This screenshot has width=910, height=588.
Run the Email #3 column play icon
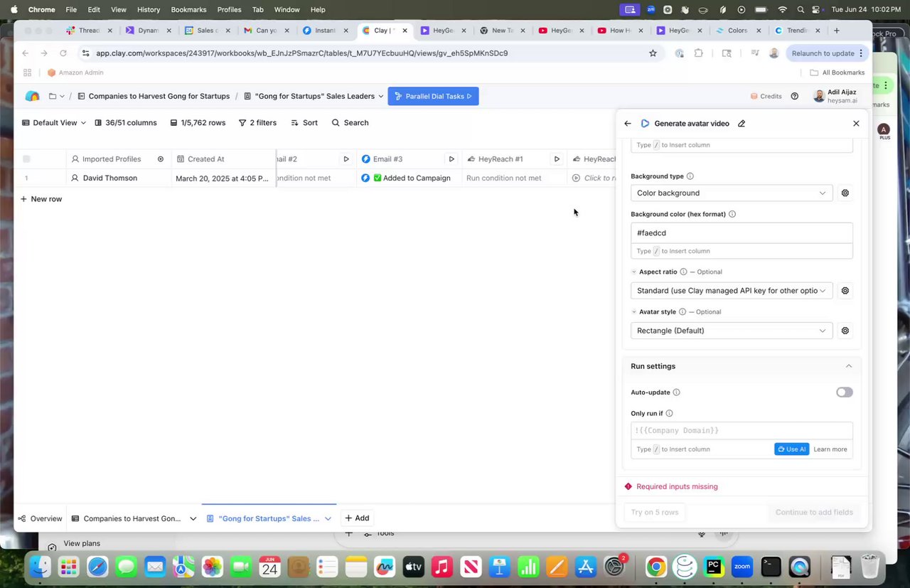[451, 159]
